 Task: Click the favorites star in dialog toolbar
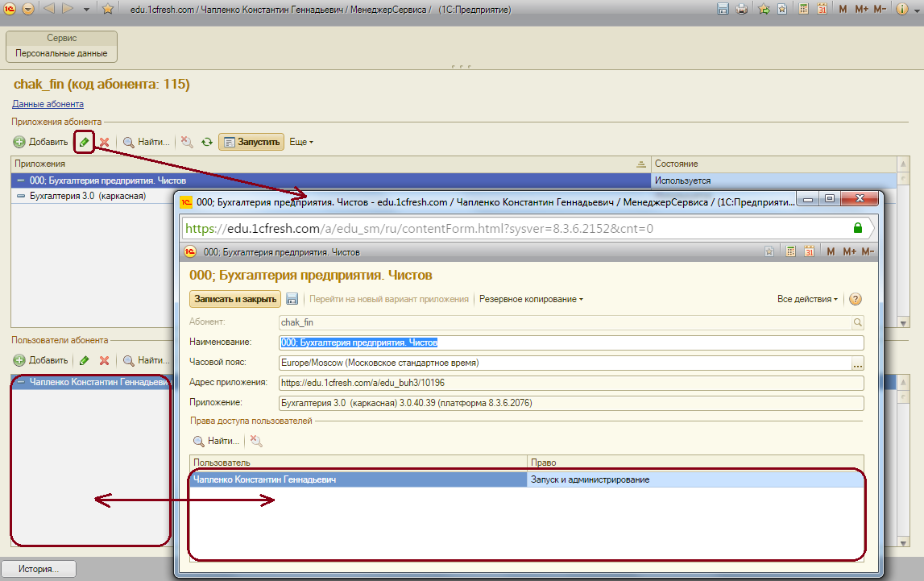[769, 251]
